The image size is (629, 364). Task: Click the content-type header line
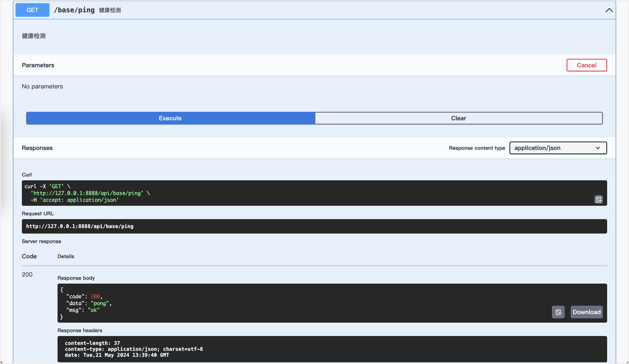click(x=134, y=349)
